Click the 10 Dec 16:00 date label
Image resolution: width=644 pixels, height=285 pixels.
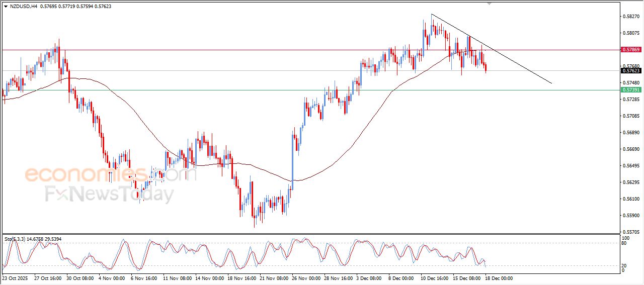435,278
